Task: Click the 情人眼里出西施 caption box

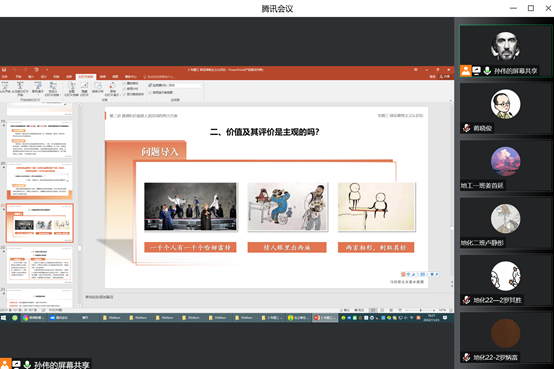Action: 287,247
